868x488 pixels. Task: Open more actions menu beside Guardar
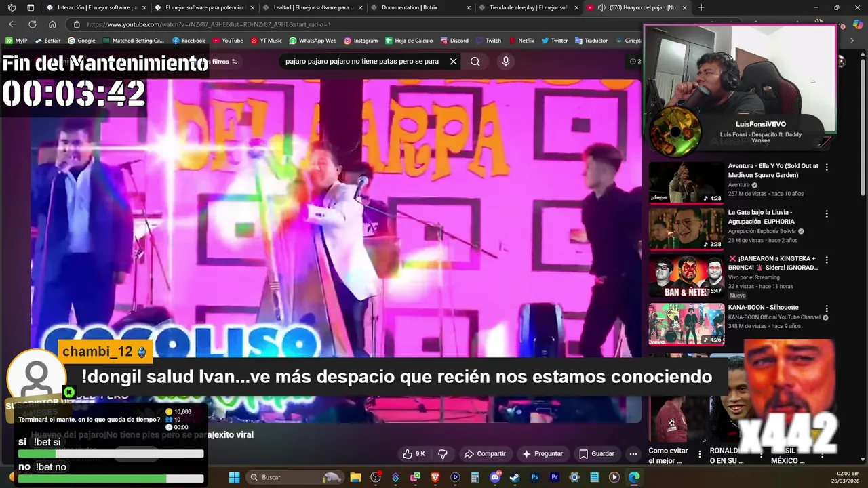(633, 453)
